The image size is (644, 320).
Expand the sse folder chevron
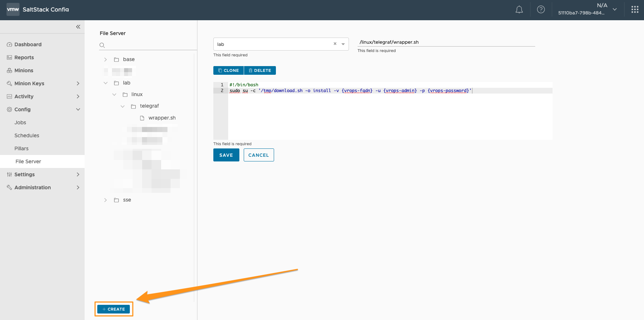click(x=106, y=200)
